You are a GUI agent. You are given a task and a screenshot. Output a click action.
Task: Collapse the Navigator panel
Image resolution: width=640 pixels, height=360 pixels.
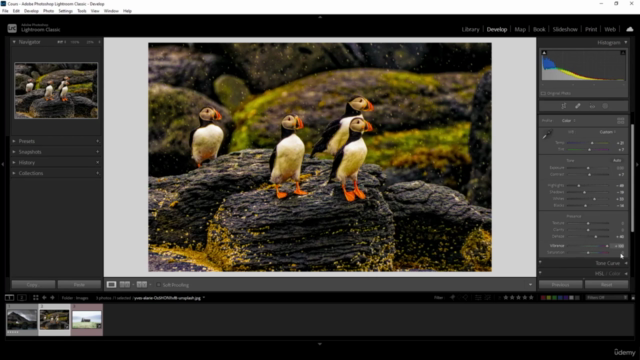(14, 42)
